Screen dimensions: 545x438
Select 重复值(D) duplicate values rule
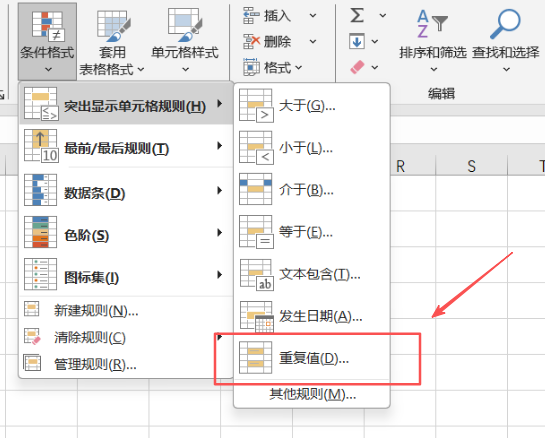coord(312,358)
